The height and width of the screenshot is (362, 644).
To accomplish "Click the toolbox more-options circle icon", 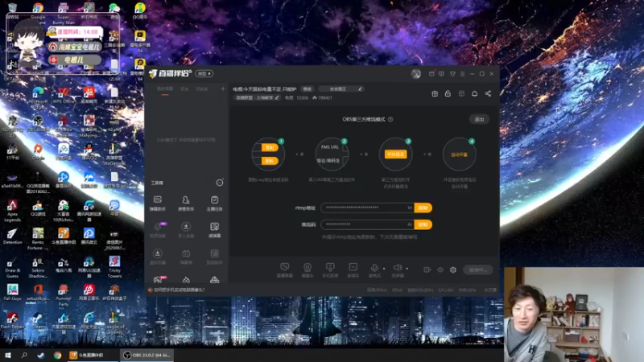I will point(220,183).
